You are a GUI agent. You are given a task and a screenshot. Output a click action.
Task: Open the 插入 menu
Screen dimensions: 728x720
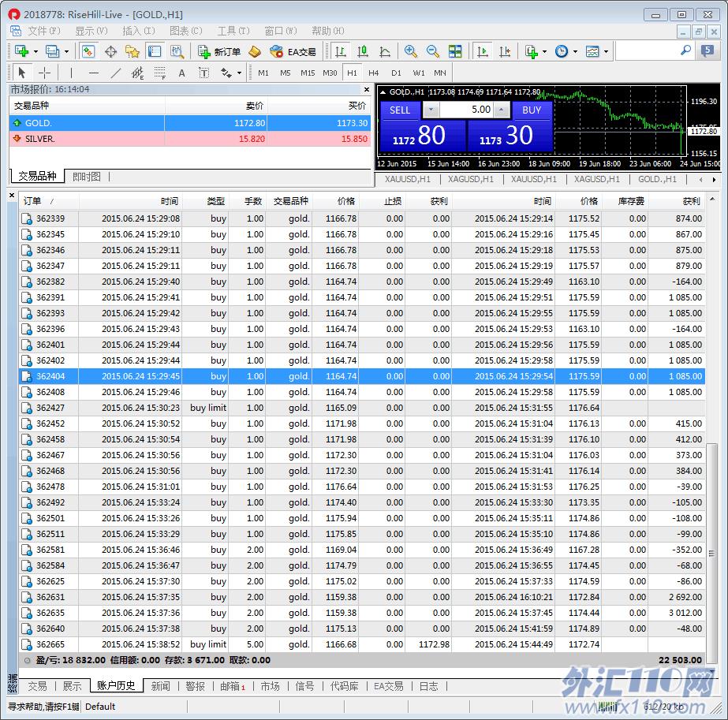[x=138, y=31]
